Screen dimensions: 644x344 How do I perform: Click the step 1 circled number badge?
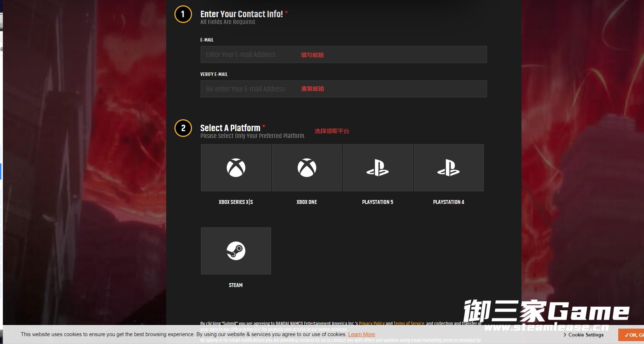(x=183, y=14)
